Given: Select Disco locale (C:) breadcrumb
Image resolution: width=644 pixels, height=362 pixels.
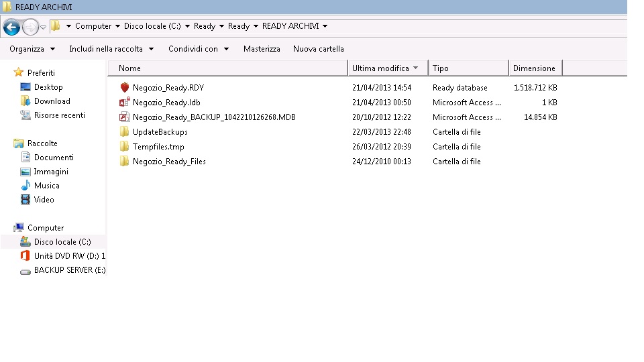Looking at the screenshot, I should (x=152, y=26).
